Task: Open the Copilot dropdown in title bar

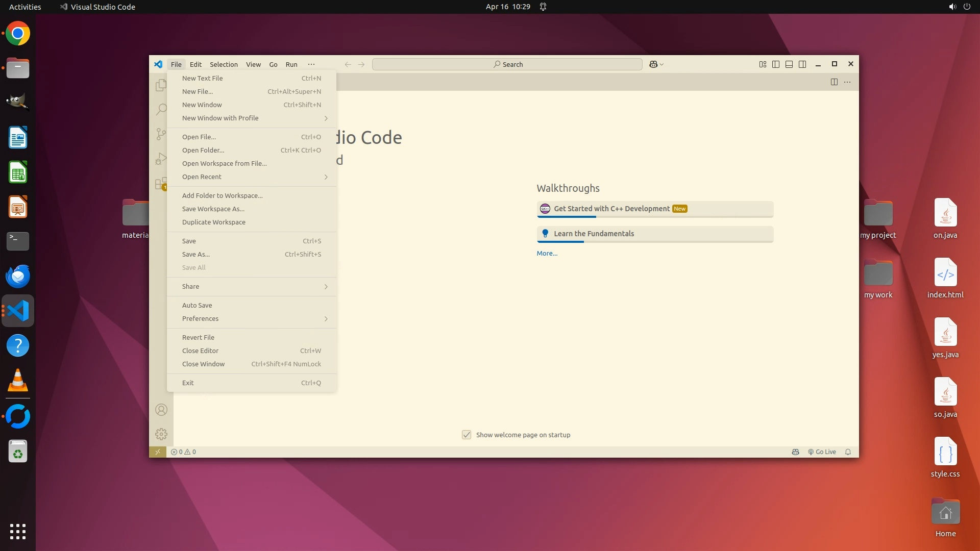Action: pos(661,64)
